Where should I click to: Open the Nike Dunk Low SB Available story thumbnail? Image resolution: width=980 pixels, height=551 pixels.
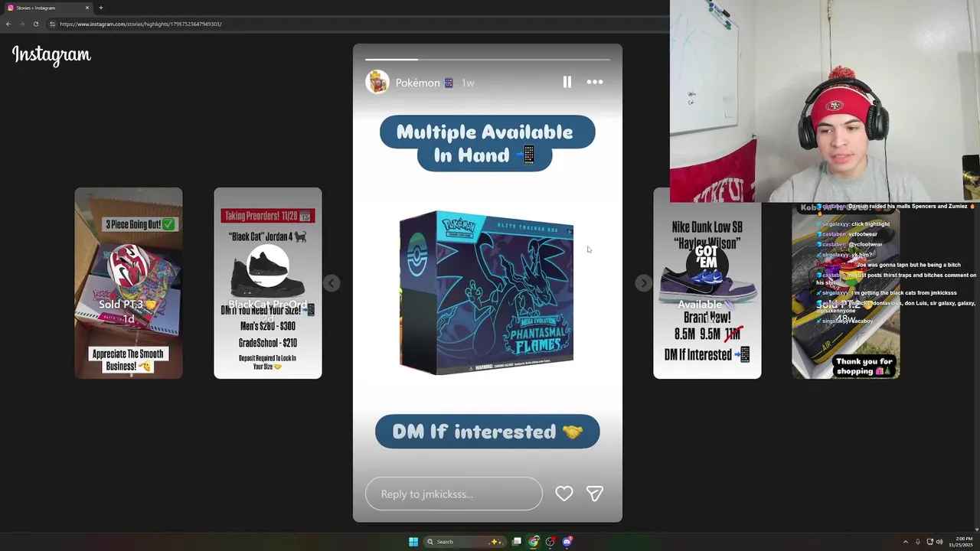coord(707,283)
